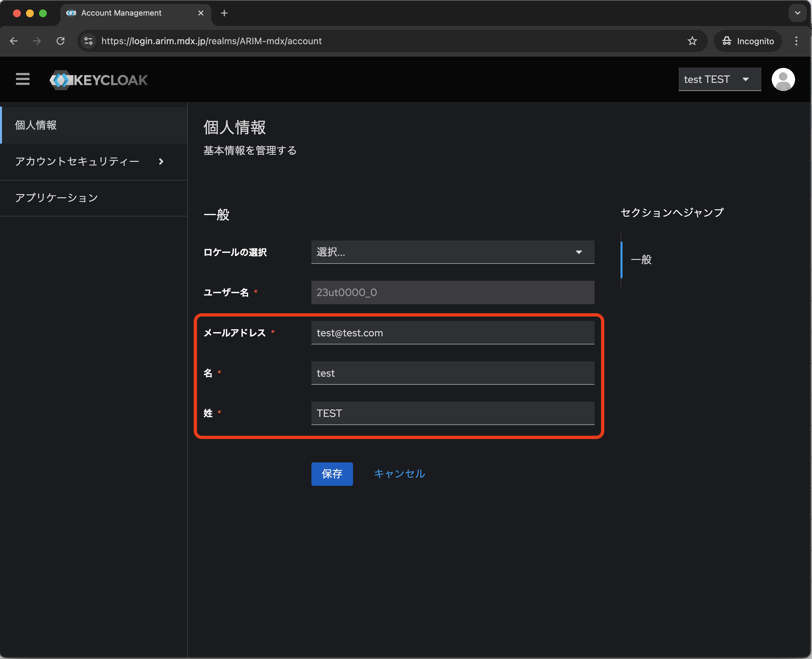Click the キャンセル link

tap(399, 474)
